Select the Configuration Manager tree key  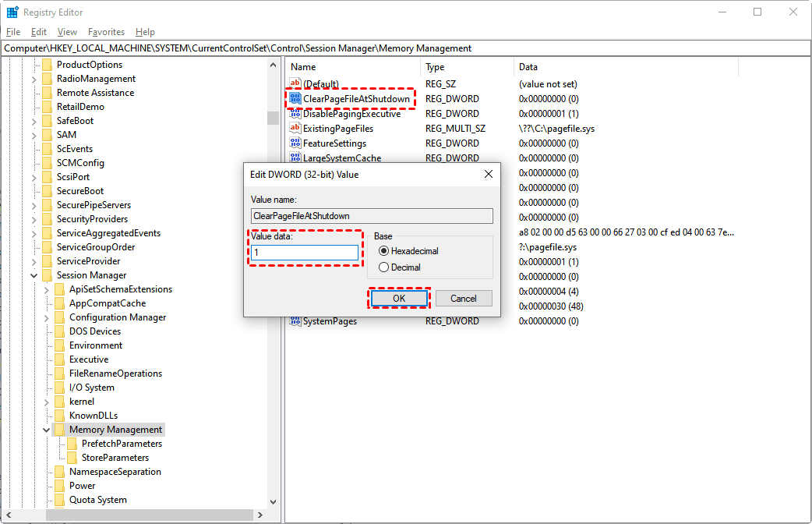click(x=118, y=317)
